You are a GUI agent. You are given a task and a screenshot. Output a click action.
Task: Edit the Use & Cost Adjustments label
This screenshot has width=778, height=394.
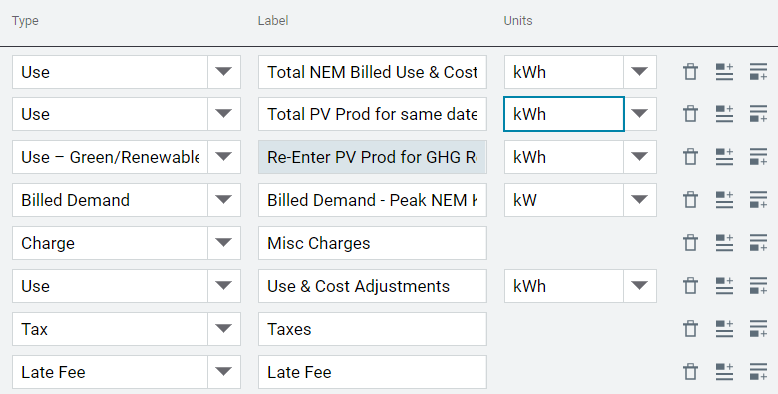coord(372,286)
